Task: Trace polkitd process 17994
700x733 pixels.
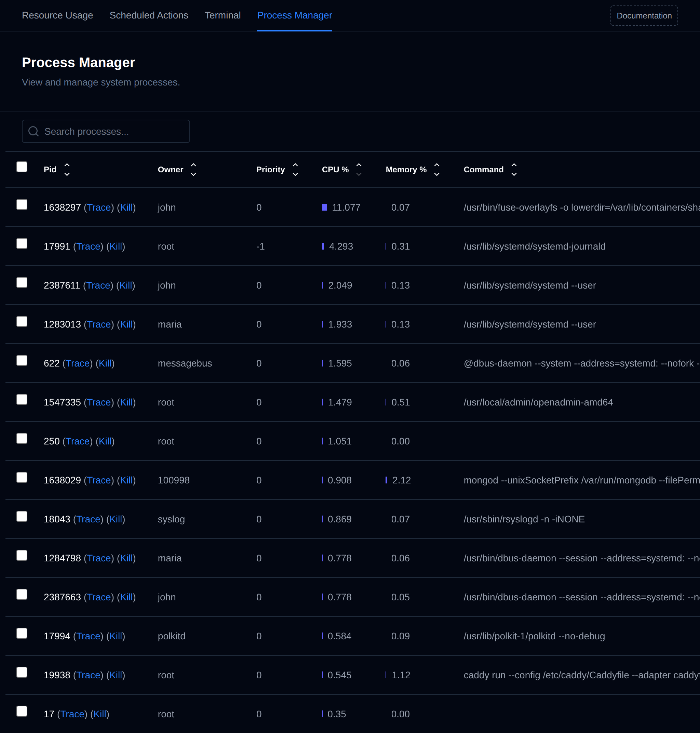Action: (89, 637)
